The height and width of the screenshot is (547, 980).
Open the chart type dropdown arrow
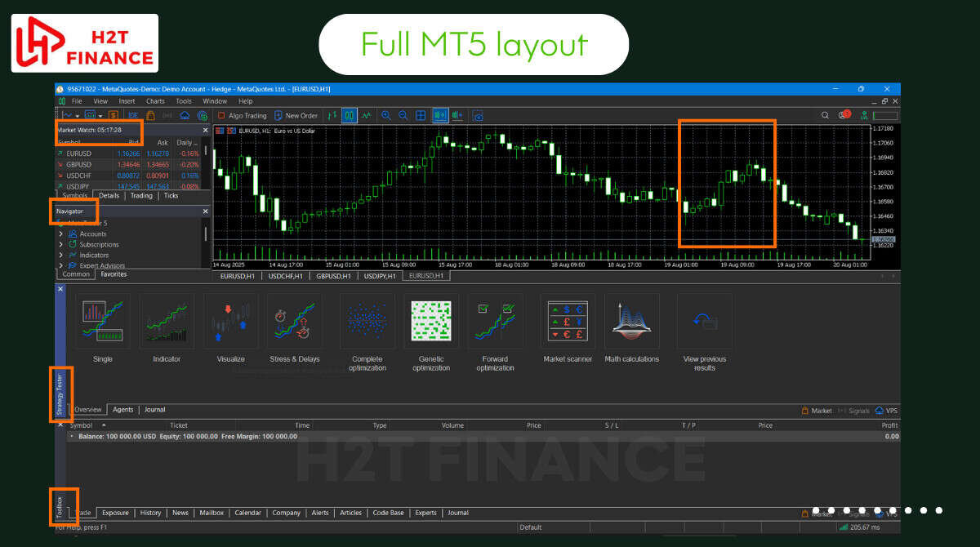(x=77, y=116)
